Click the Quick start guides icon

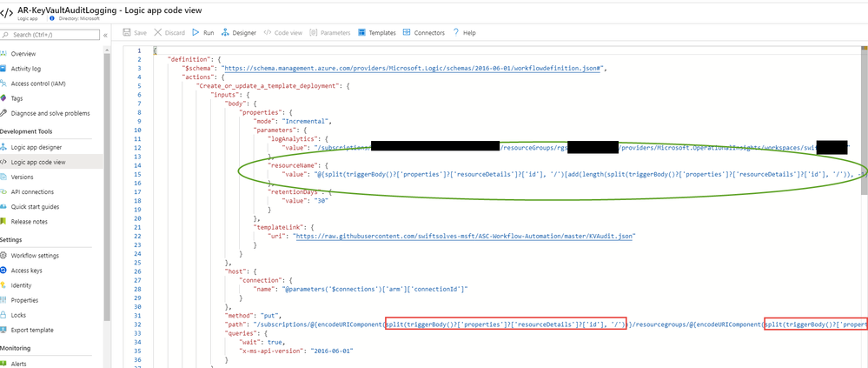click(3, 207)
